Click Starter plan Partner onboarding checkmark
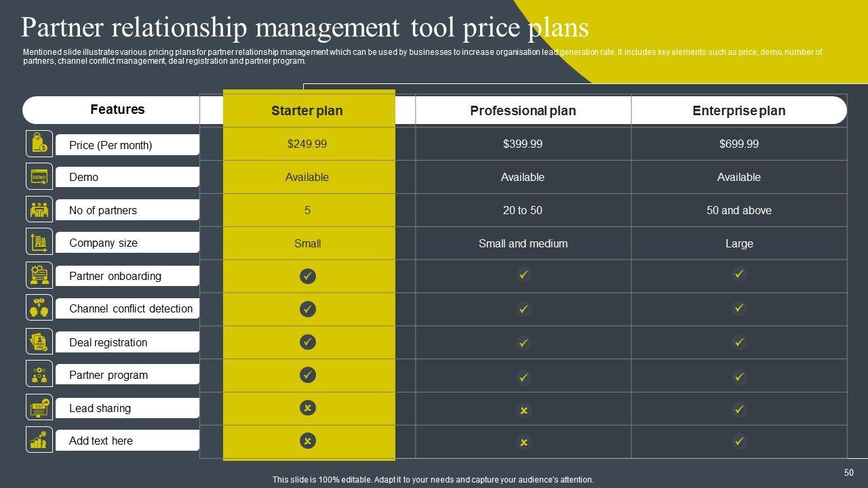The image size is (868, 488). click(308, 276)
